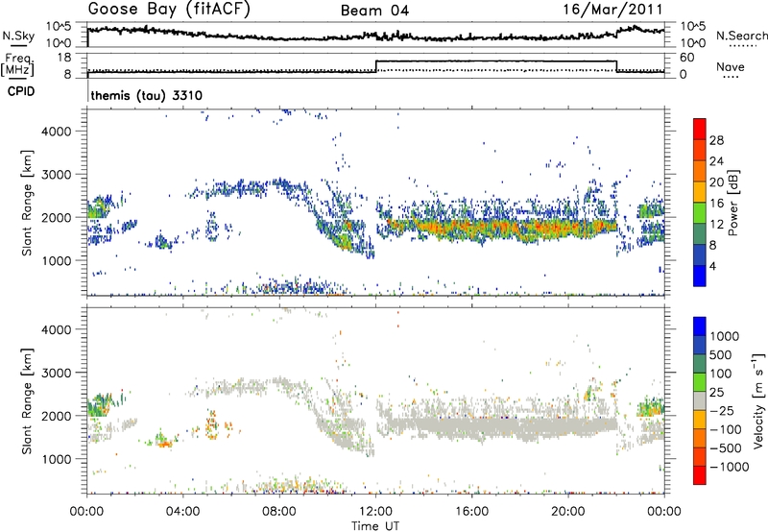Image resolution: width=768 pixels, height=532 pixels.
Task: Click the "3000" range tick of velocity panel
Action: pos(57,373)
